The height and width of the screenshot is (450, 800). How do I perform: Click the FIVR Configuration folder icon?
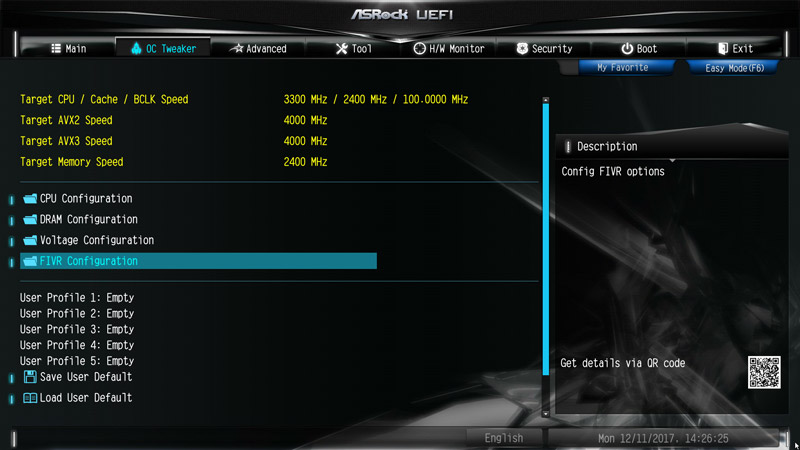point(30,261)
